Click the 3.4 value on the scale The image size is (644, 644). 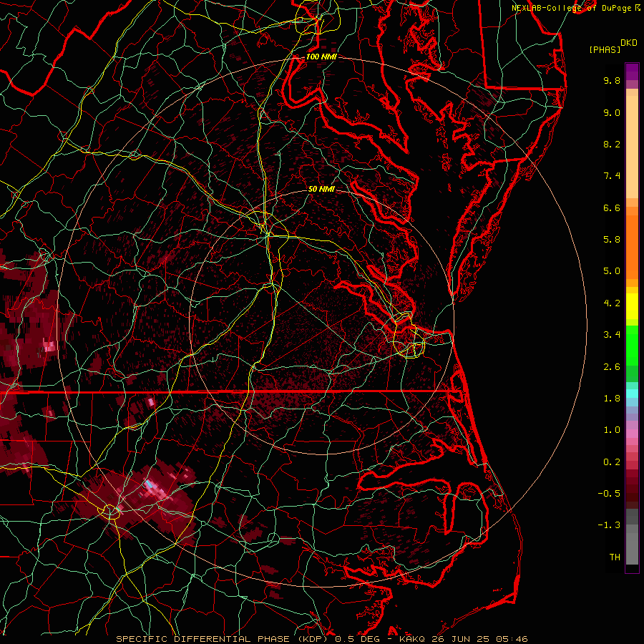612,335
